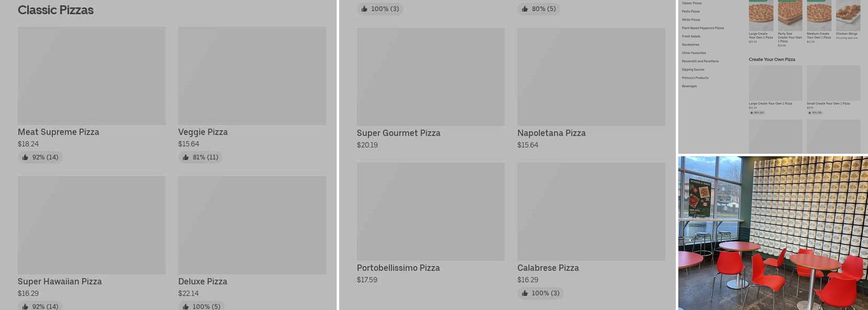View the restaurant interior photo with red chairs

[x=773, y=232]
